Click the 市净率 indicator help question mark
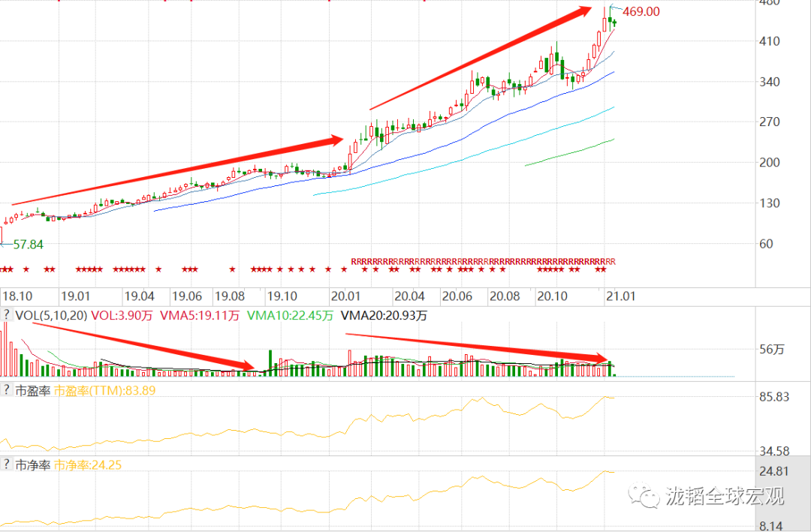Image resolution: width=811 pixels, height=532 pixels. 7,464
